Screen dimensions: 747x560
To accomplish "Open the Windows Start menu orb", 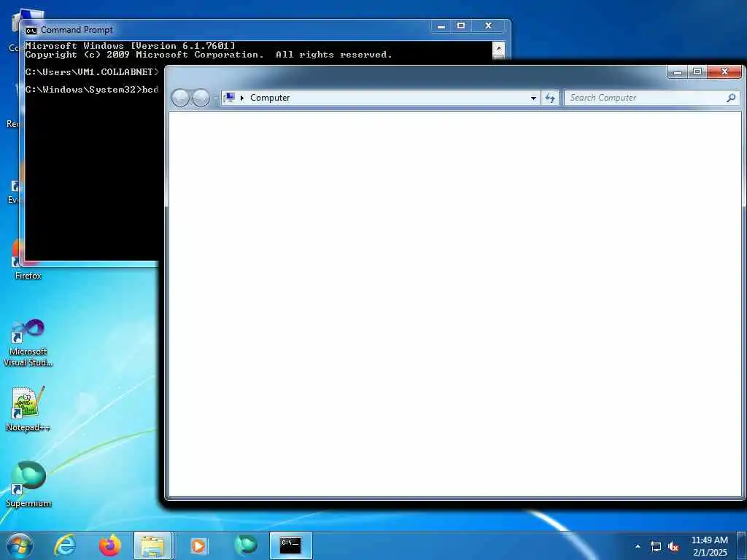I will pyautogui.click(x=19, y=545).
